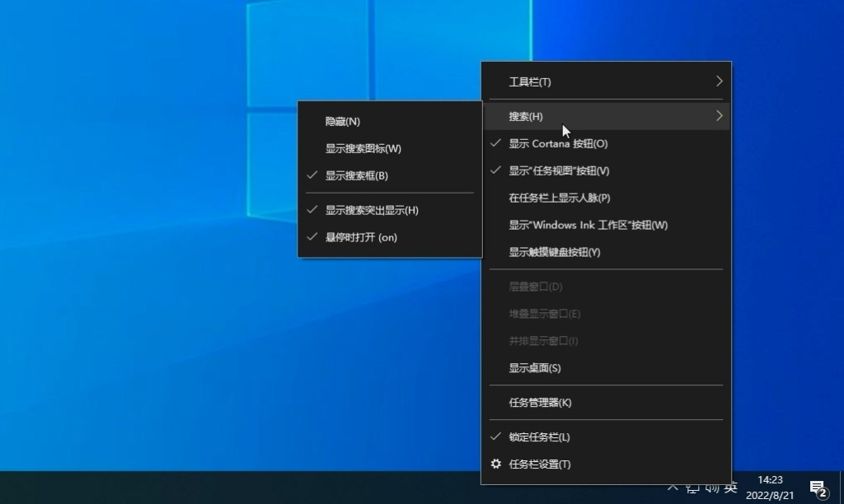Click 显示桌面(S) menu entry
844x504 pixels.
(x=534, y=368)
